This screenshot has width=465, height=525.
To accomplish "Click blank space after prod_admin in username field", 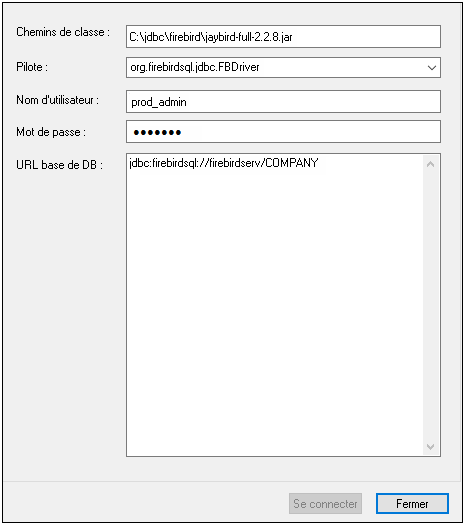I will click(x=313, y=101).
